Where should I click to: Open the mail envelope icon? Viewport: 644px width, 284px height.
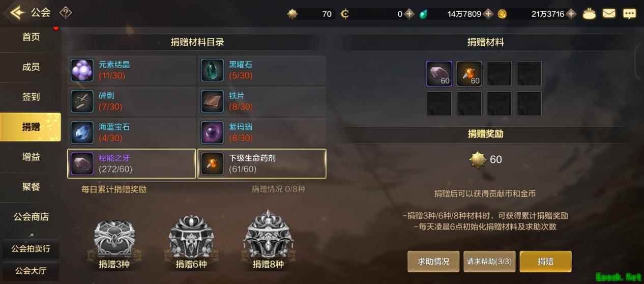tap(609, 14)
